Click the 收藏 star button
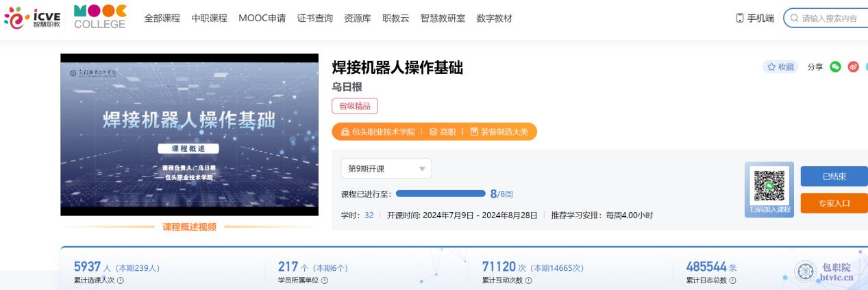Viewport: 868px width, 290px height. [x=780, y=67]
